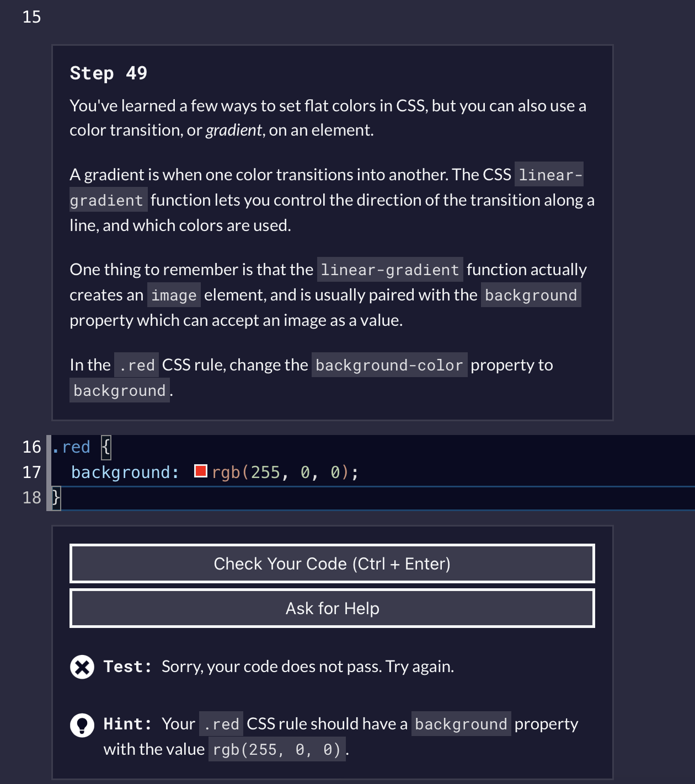Click the background inline code token in instructions
The height and width of the screenshot is (784, 695).
click(x=119, y=390)
